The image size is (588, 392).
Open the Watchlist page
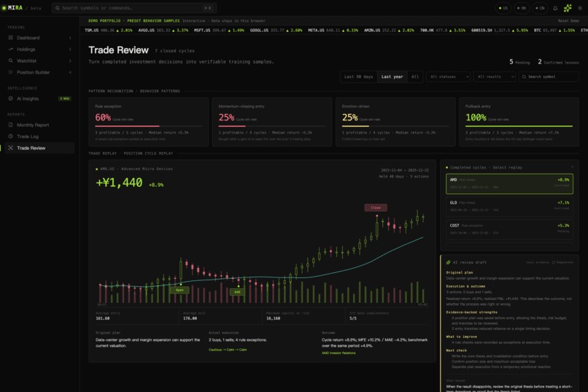click(39, 61)
